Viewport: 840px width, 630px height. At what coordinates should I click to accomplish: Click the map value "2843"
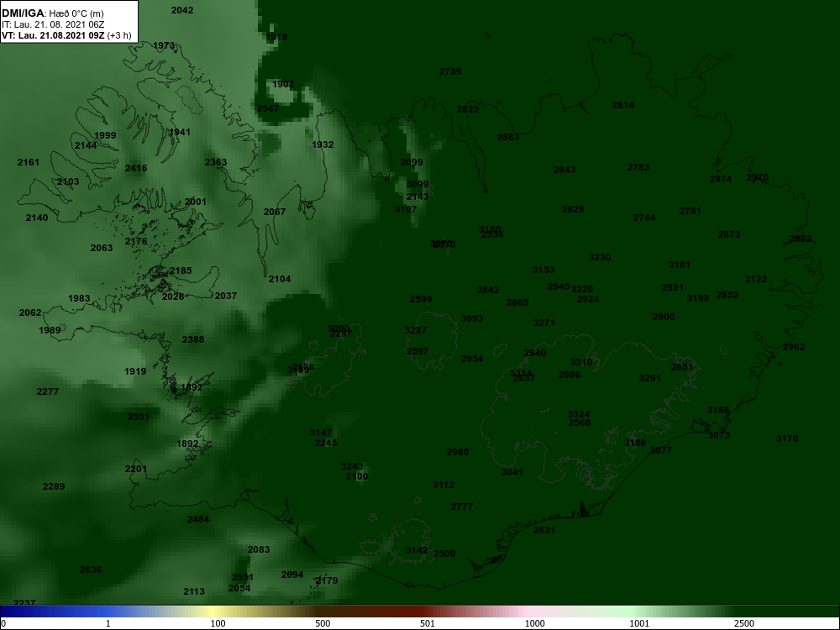564,170
